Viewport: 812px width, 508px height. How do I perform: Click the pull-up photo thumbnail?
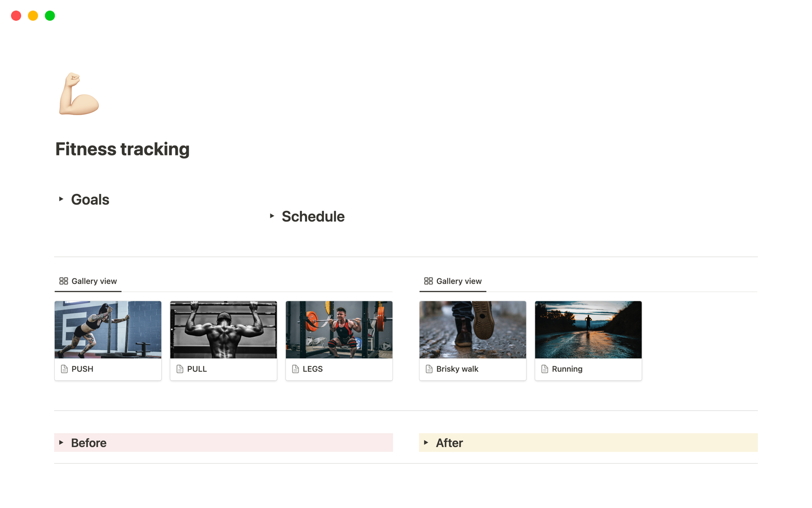(x=223, y=330)
